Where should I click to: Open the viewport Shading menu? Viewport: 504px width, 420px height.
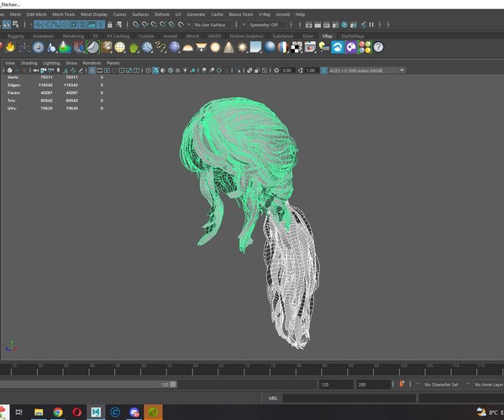29,63
